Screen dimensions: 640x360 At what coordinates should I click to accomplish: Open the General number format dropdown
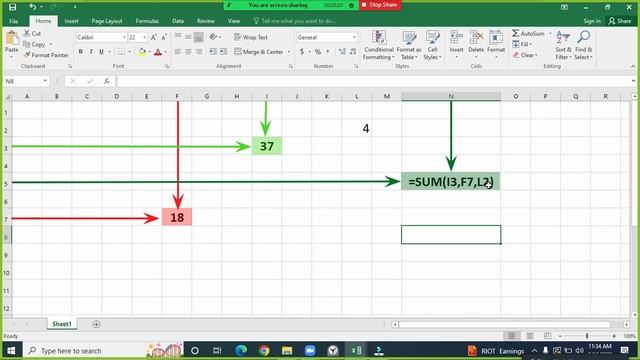pyautogui.click(x=354, y=37)
